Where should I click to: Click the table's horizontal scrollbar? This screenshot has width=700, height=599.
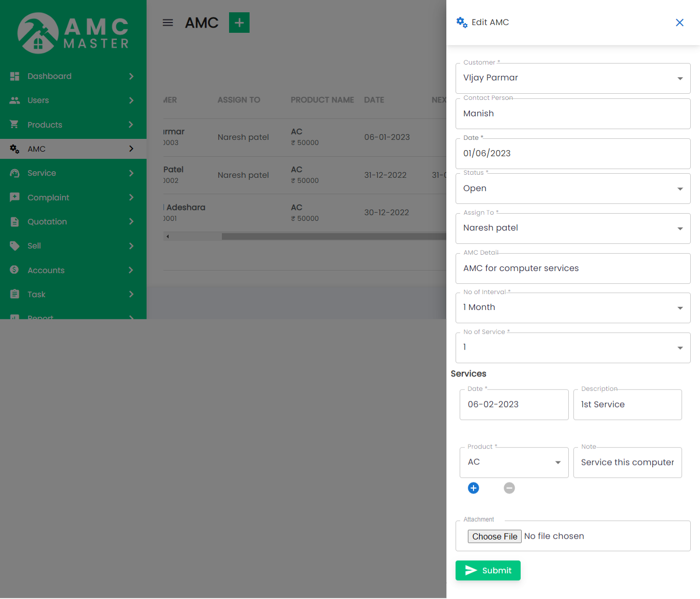tap(333, 237)
